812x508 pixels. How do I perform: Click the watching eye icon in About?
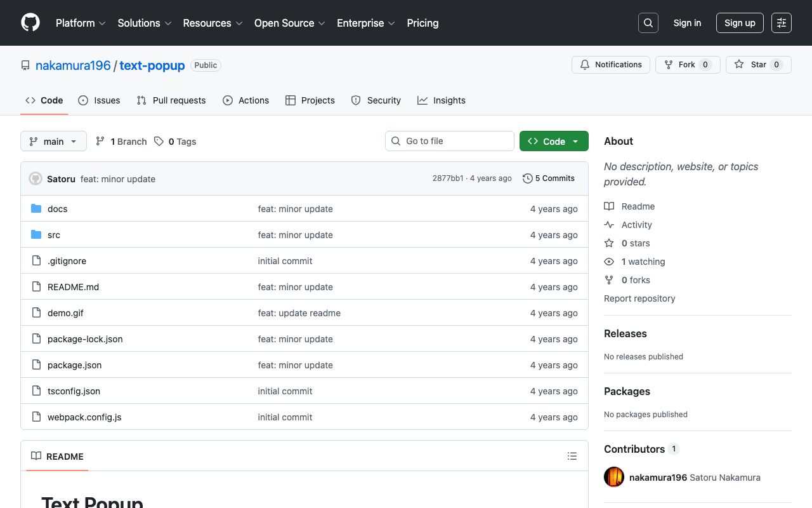click(608, 262)
